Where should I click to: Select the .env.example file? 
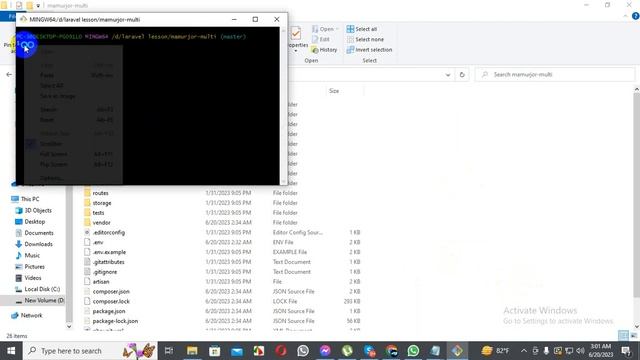coord(109,252)
